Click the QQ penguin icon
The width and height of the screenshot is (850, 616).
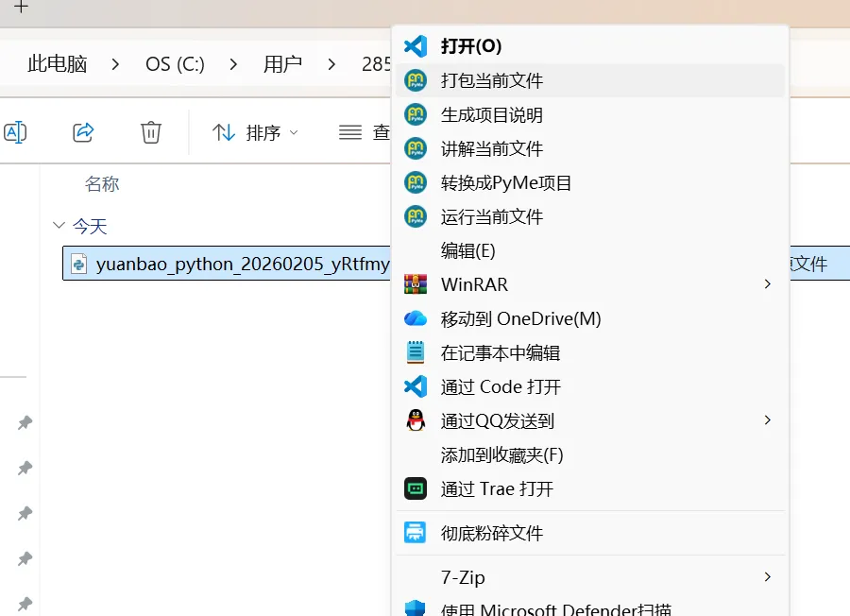[x=416, y=420]
